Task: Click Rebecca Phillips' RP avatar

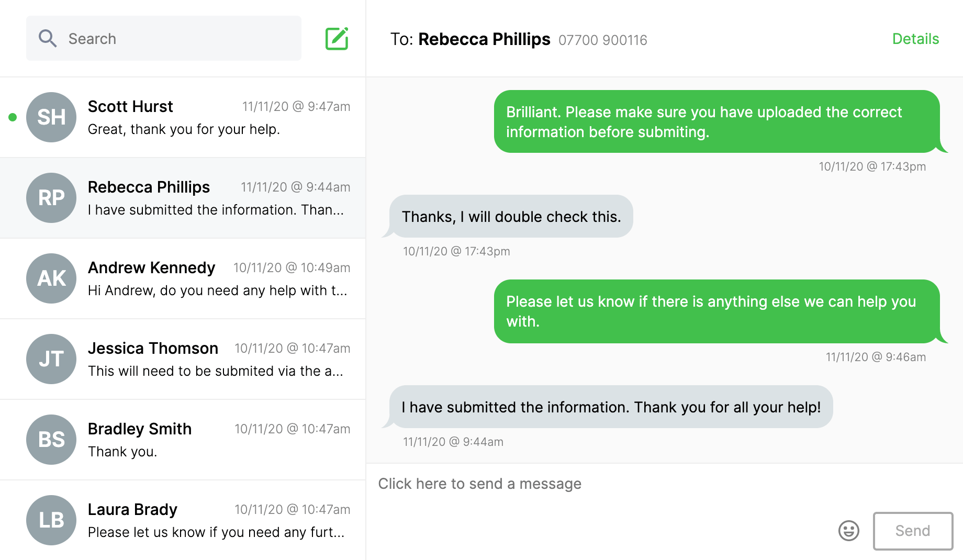Action: point(51,198)
